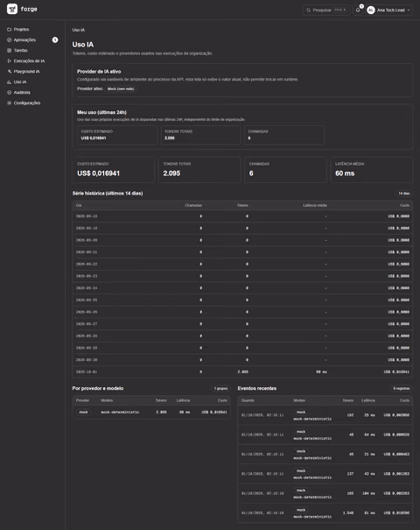
Task: Click the mock provider badge in provider table
Action: (x=83, y=412)
